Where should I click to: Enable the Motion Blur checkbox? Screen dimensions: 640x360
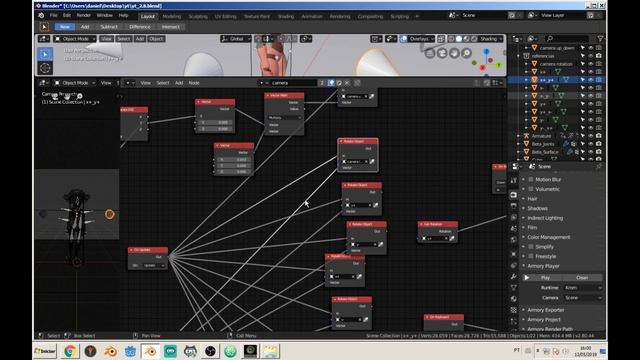(x=531, y=179)
